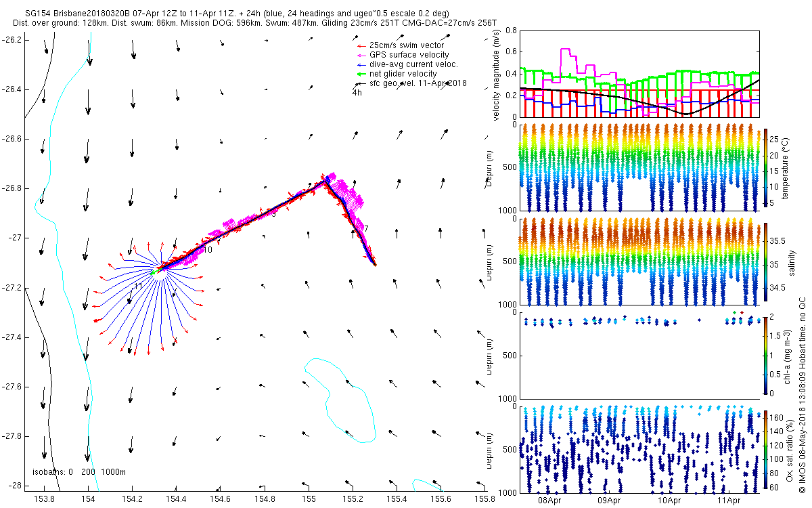Image resolution: width=812 pixels, height=508 pixels.
Task: Click the 'isobaths: 0 200 1000m' annotation
Action: point(79,472)
